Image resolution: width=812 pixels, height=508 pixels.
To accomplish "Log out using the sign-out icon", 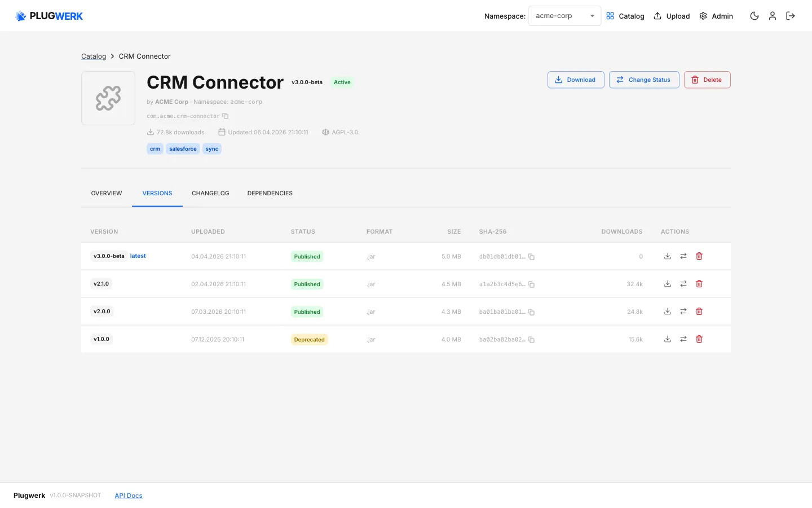I will [791, 16].
